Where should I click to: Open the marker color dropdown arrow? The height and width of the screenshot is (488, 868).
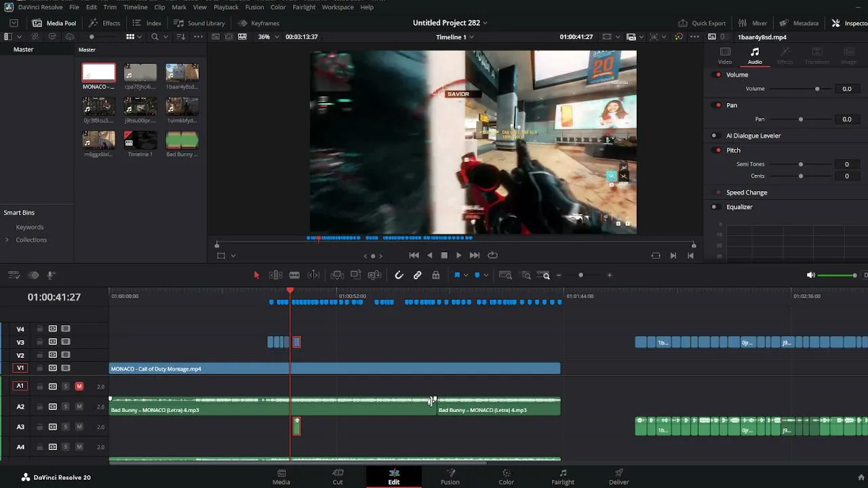point(486,275)
